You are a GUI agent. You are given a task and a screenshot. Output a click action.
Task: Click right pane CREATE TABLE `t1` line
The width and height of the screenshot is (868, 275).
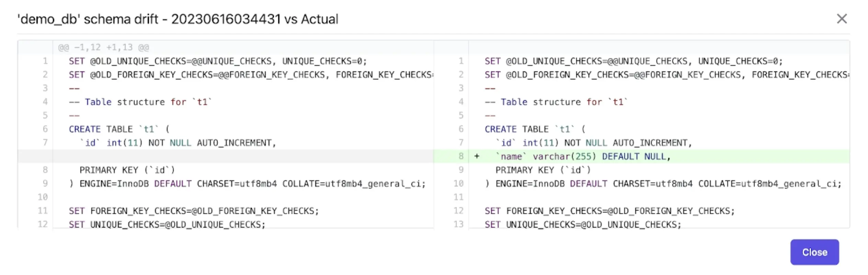coord(535,129)
